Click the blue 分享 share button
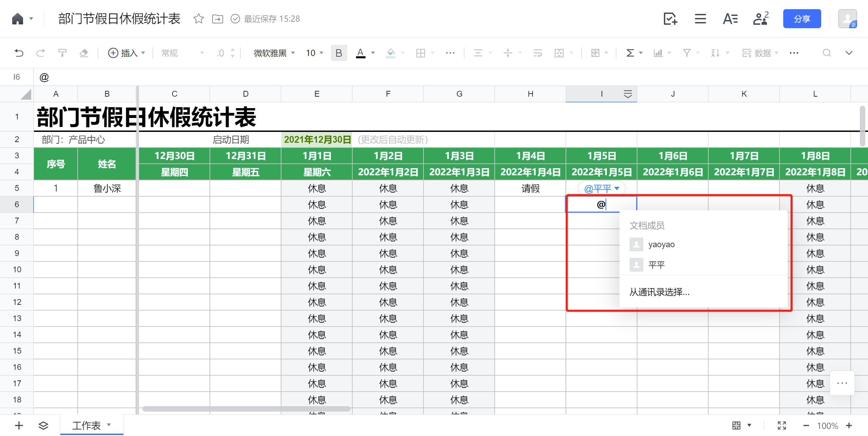Screen dimensions: 868x436 [x=802, y=19]
